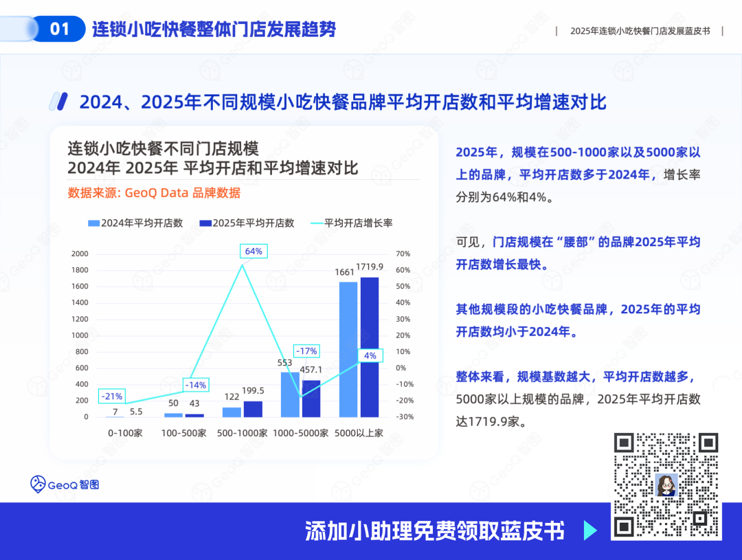Click the 1719.9 bar for 5000以上家
The height and width of the screenshot is (560, 742).
370,347
